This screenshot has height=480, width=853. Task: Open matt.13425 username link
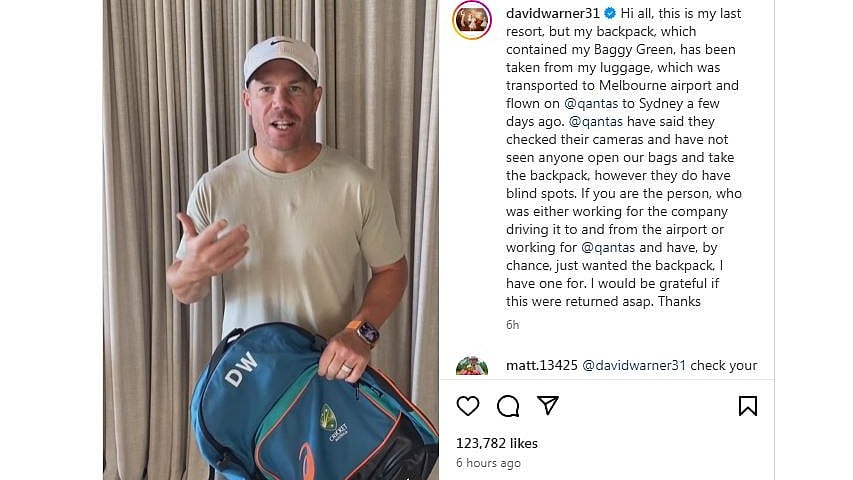(542, 365)
